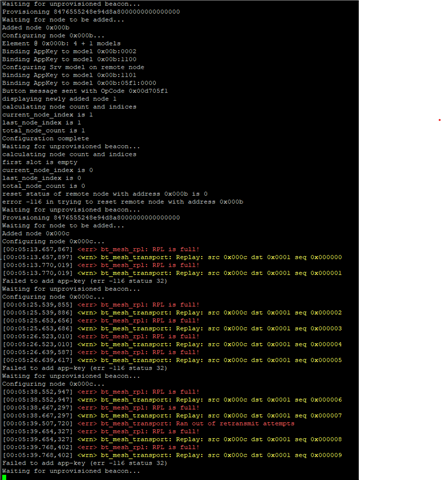Click 'Button message sent with OpCode' line
The height and width of the screenshot is (480, 441).
[x=85, y=91]
